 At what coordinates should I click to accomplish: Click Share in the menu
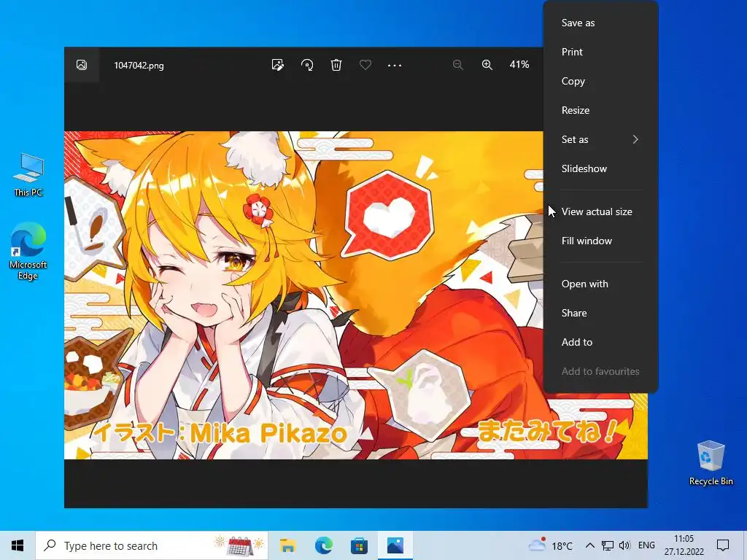tap(601, 313)
